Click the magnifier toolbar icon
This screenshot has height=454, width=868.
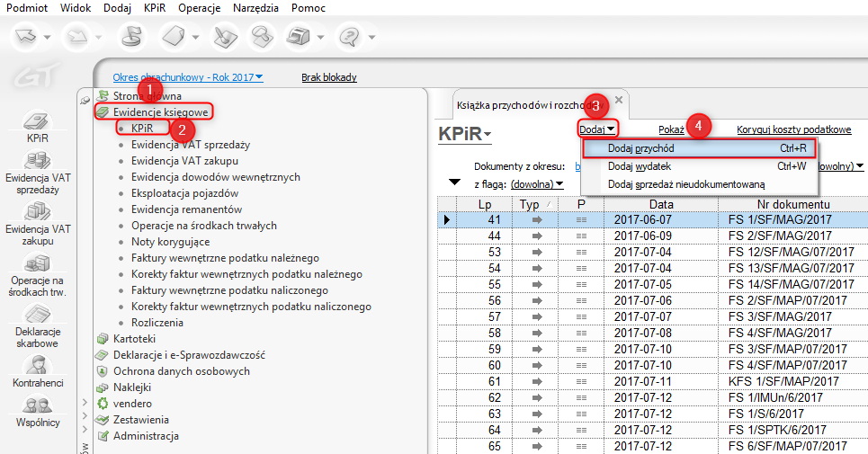[x=262, y=37]
